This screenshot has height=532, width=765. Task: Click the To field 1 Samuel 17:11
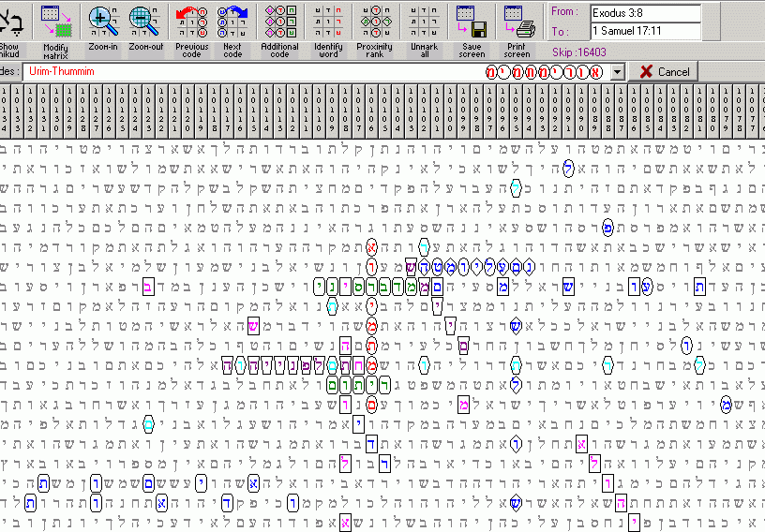(645, 31)
